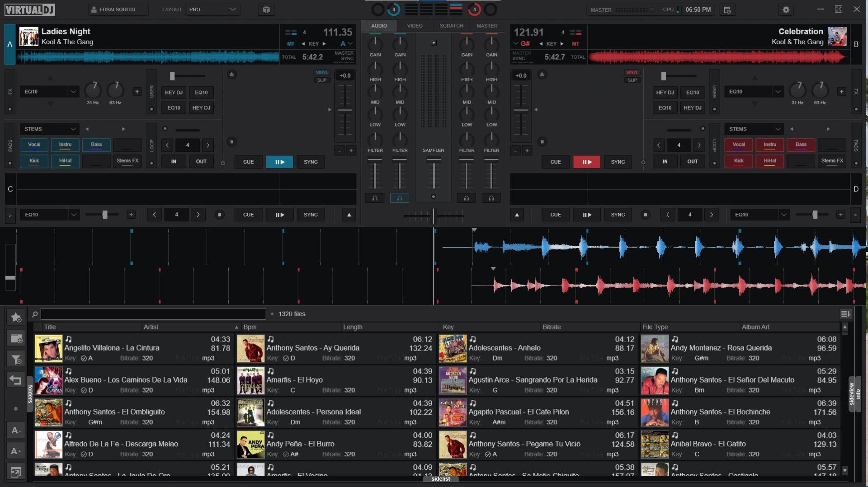The width and height of the screenshot is (868, 487).
Task: Click the eject icon on deck A
Action: pyautogui.click(x=231, y=75)
